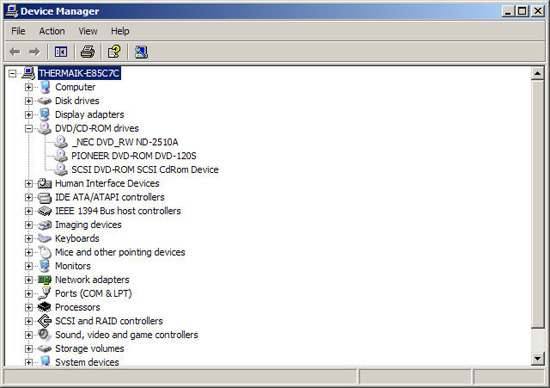Click the IDE ATA/ATAPI controllers icon
Screen dimensions: 550x388
pyautogui.click(x=45, y=198)
